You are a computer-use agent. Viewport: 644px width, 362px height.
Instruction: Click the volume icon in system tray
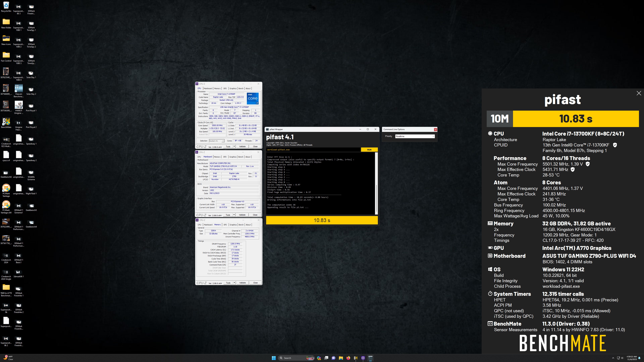click(x=622, y=358)
